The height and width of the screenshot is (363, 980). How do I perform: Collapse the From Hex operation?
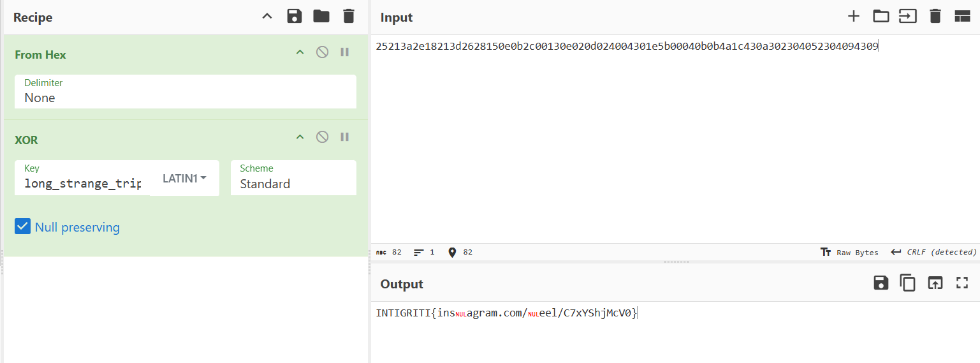pyautogui.click(x=300, y=52)
